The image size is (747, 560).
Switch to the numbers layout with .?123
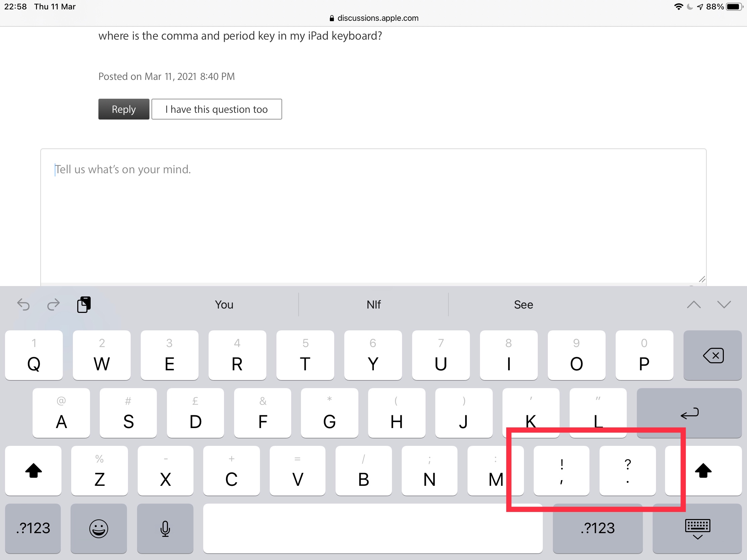point(33,528)
